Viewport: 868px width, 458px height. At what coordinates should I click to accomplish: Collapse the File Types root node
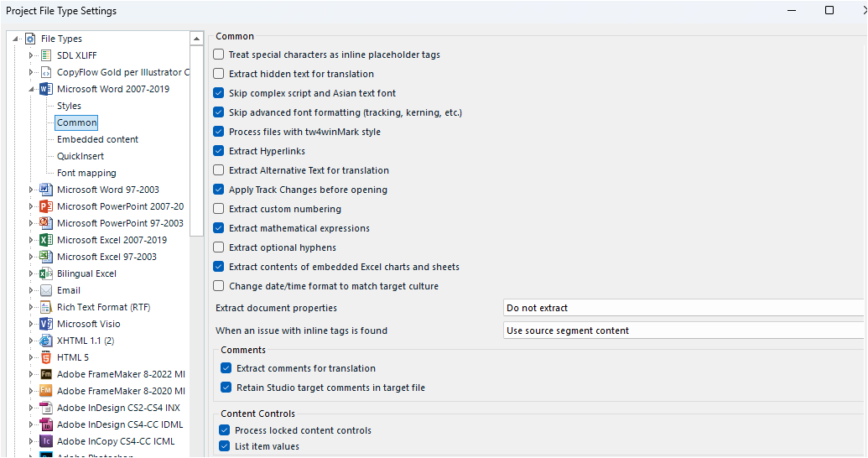15,39
